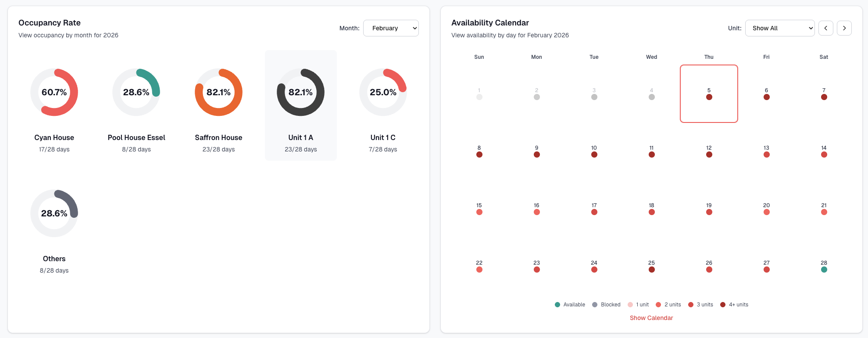The image size is (868, 338).
Task: Select calendar day 24
Action: (594, 266)
